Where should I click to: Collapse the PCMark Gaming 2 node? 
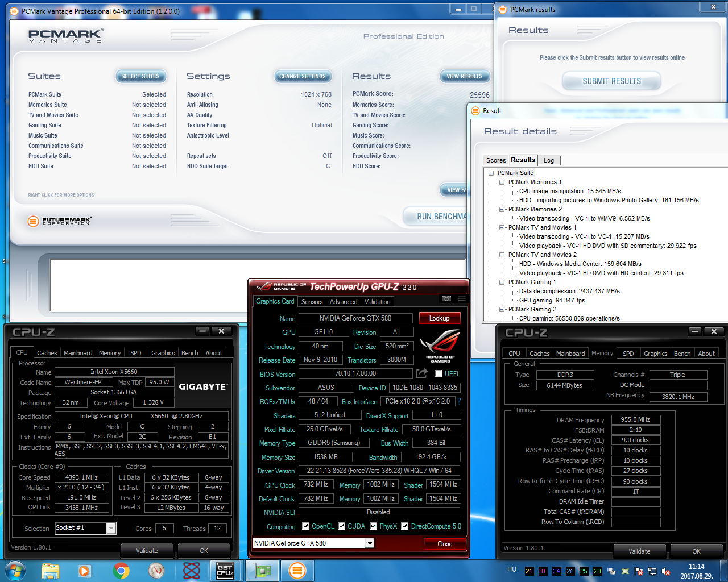pyautogui.click(x=502, y=309)
